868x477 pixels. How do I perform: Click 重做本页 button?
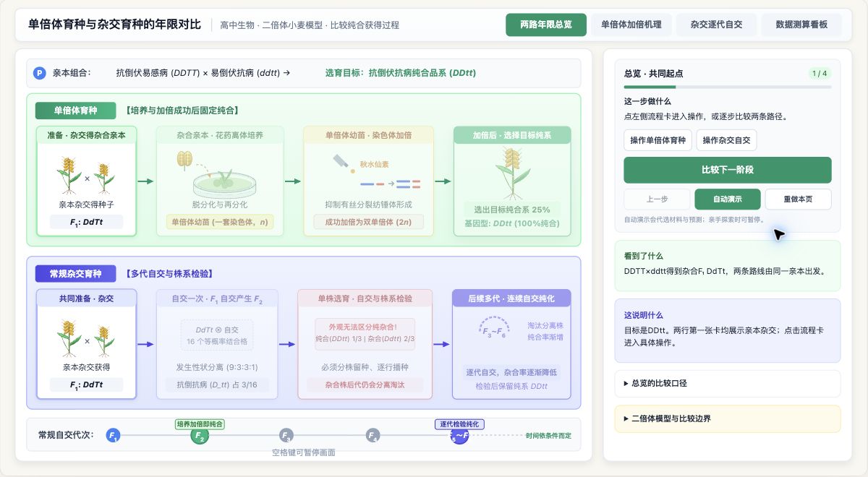pos(798,199)
